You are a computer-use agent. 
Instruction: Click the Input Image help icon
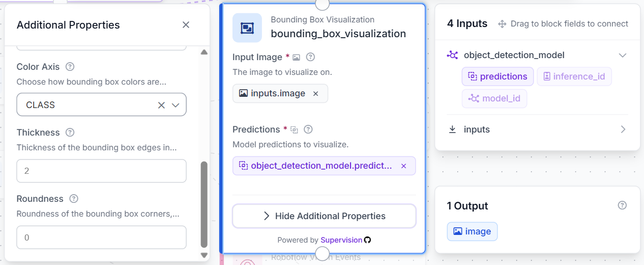[311, 57]
